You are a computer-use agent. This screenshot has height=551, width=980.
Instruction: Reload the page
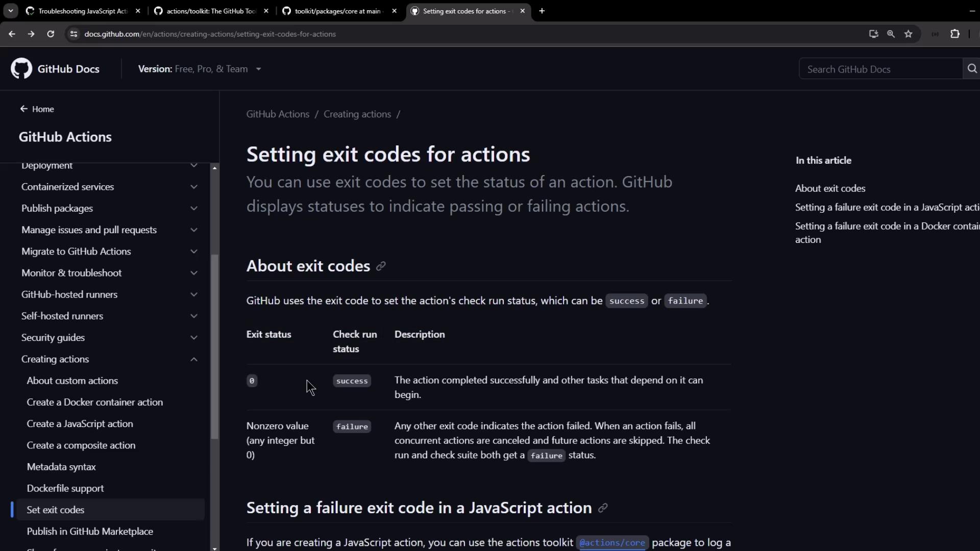coord(51,34)
